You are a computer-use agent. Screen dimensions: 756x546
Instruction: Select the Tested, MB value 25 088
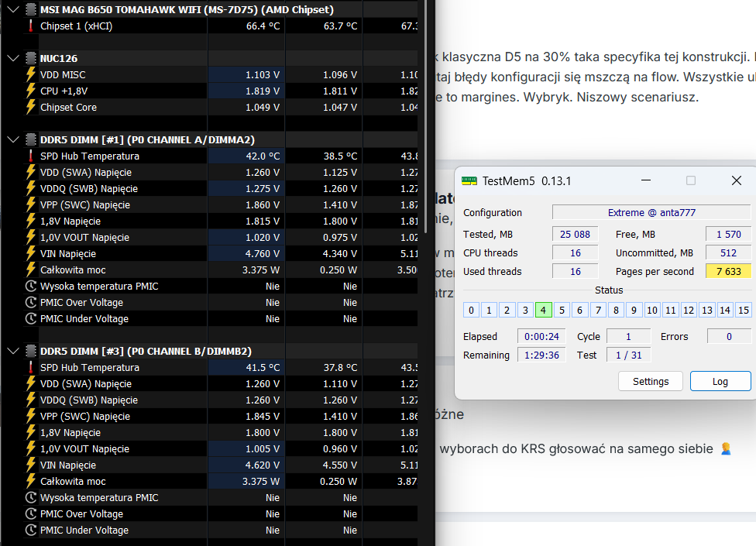575,234
